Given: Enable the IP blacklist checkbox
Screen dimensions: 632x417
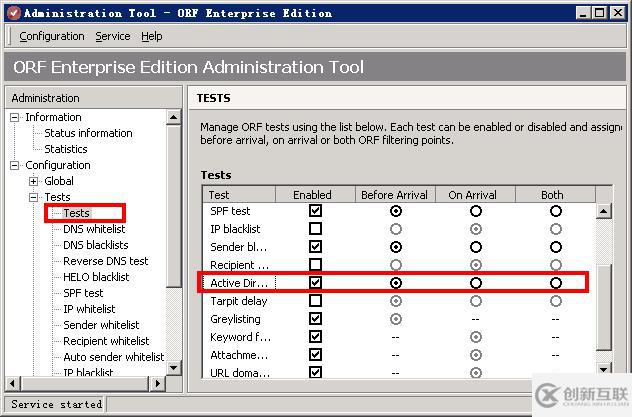Looking at the screenshot, I should pyautogui.click(x=316, y=229).
